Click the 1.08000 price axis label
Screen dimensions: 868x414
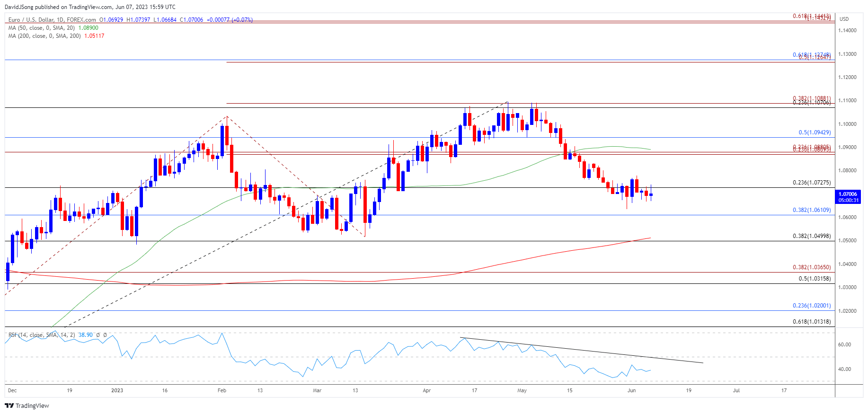pyautogui.click(x=847, y=170)
